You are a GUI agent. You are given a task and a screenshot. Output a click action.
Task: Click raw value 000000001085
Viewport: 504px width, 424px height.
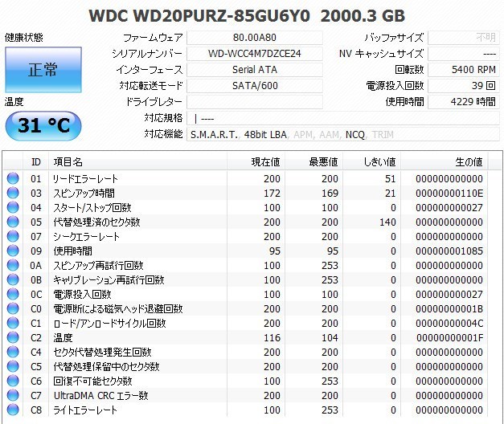point(449,251)
